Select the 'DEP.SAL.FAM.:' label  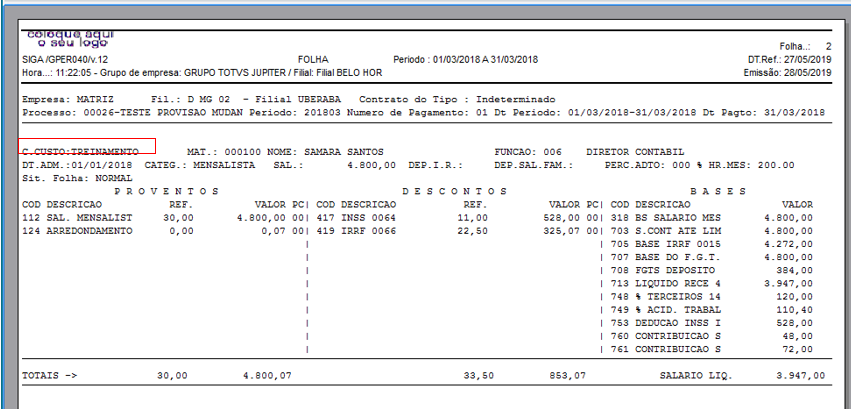(x=533, y=165)
